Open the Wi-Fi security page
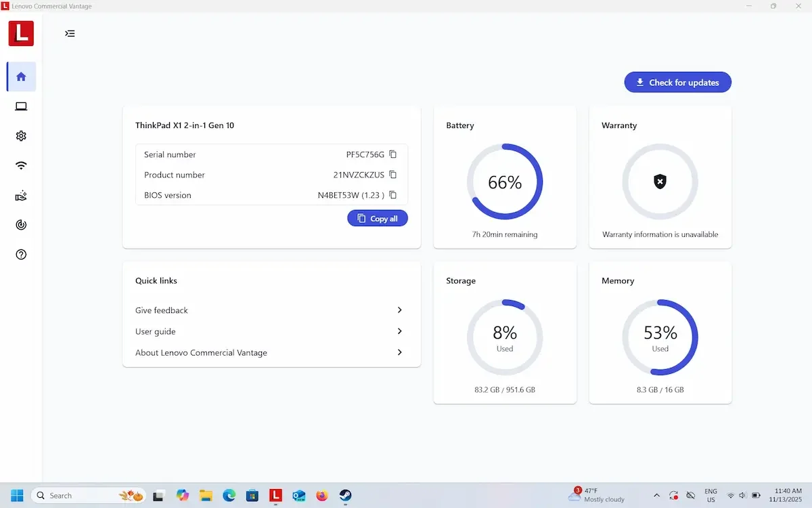Image resolution: width=812 pixels, height=508 pixels. 21,165
